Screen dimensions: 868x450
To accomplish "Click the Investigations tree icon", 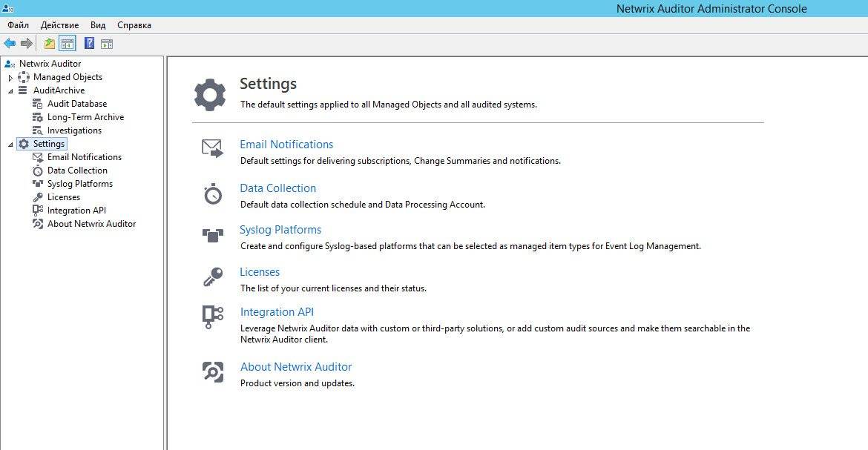I will click(x=37, y=130).
